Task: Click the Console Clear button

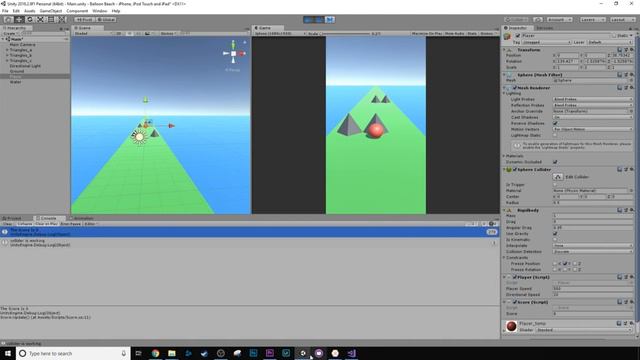Action: tap(7, 224)
